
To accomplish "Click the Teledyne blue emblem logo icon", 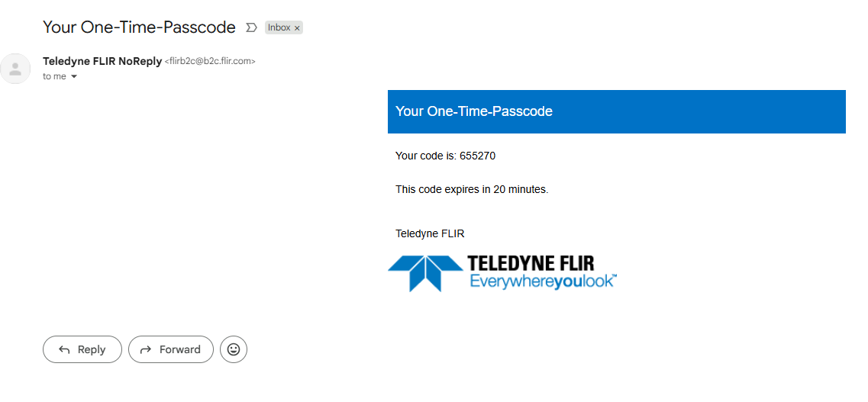I will [424, 272].
